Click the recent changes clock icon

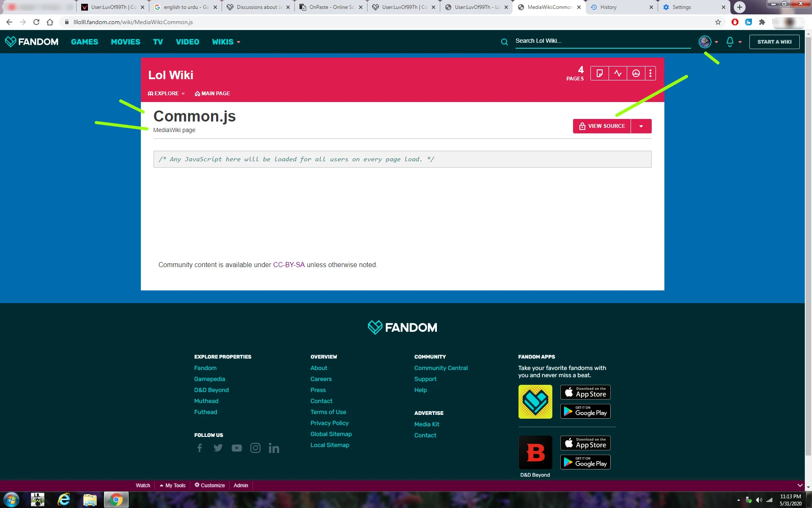pyautogui.click(x=636, y=74)
